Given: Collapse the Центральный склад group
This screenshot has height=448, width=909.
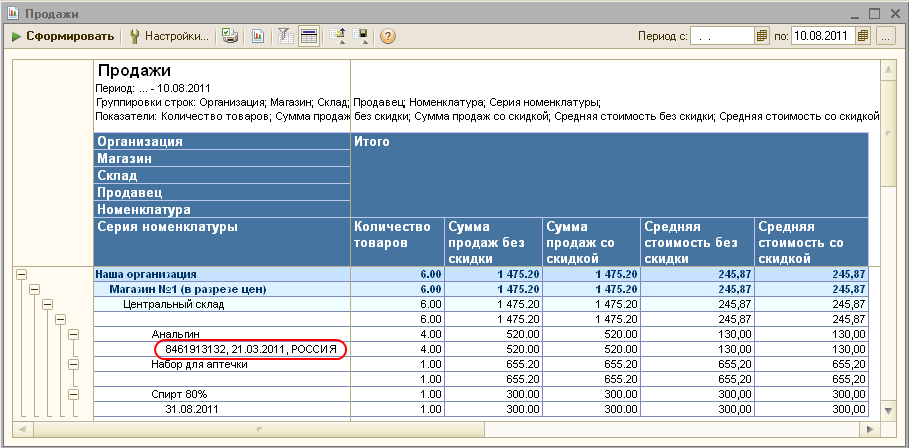Looking at the screenshot, I should coord(47,304).
